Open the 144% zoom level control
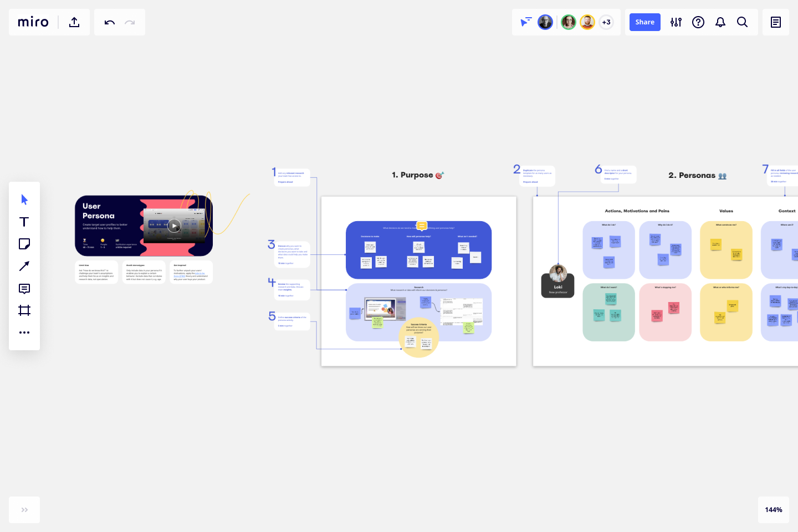This screenshot has width=798, height=532. [774, 510]
